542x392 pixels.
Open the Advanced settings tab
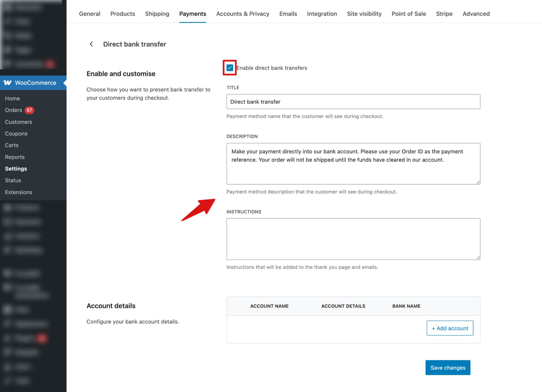pos(476,14)
